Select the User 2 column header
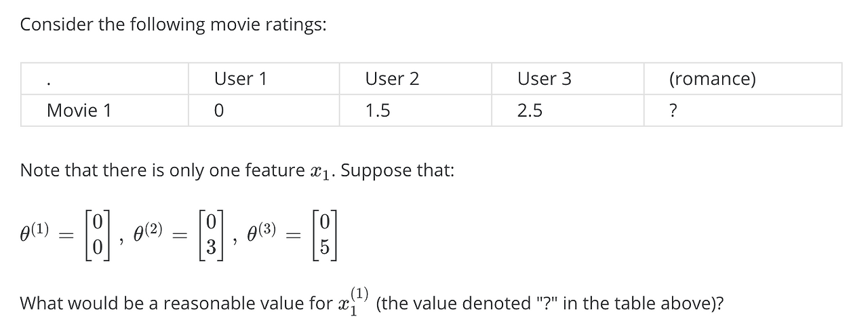868x331 pixels. [x=392, y=79]
